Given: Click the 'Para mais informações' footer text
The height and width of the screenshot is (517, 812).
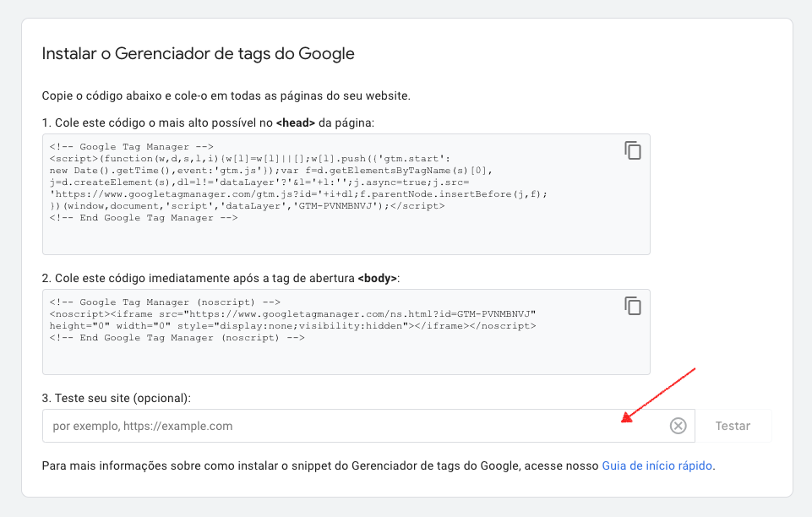Looking at the screenshot, I should coord(321,465).
